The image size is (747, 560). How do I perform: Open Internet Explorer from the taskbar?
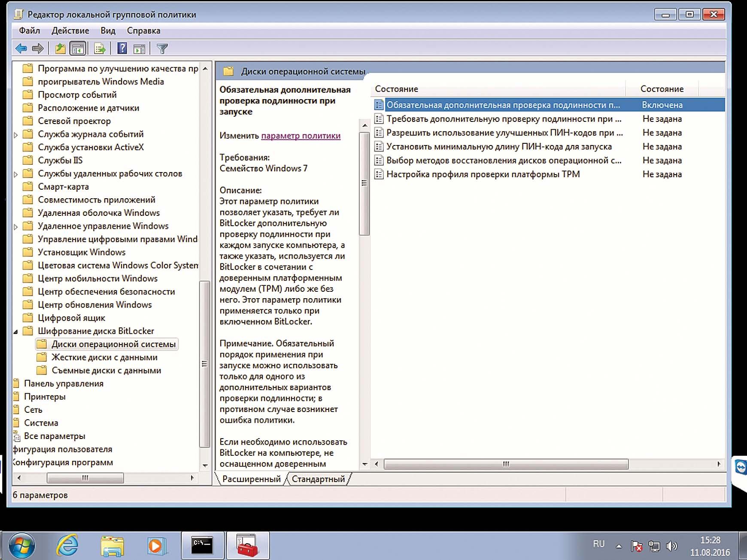pos(67,545)
